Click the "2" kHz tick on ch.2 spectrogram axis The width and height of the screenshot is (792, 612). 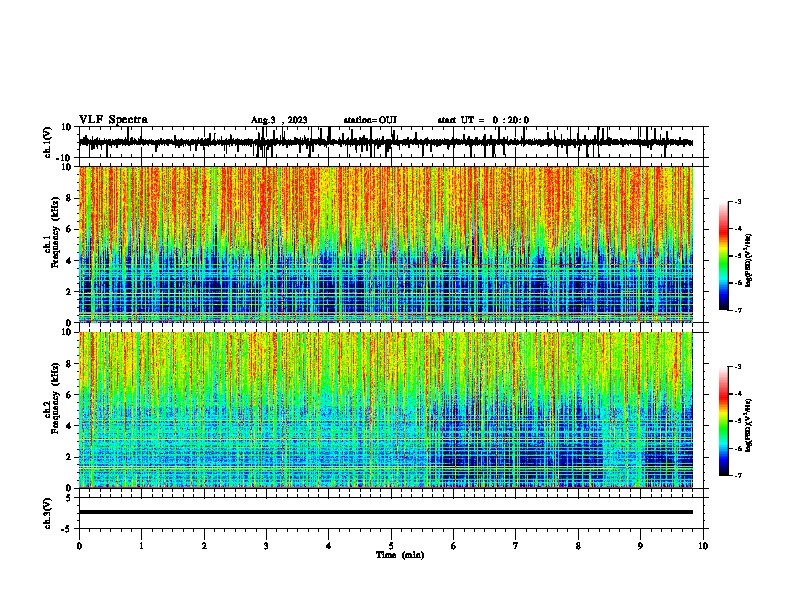click(x=70, y=457)
